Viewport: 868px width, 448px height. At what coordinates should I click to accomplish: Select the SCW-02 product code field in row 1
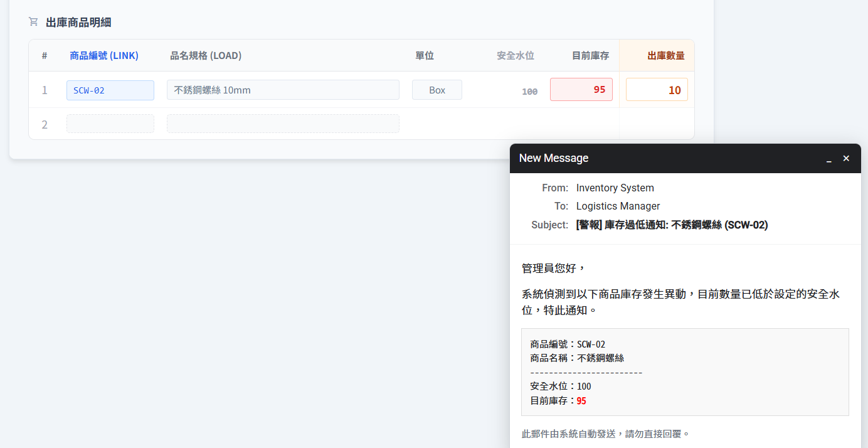[110, 90]
